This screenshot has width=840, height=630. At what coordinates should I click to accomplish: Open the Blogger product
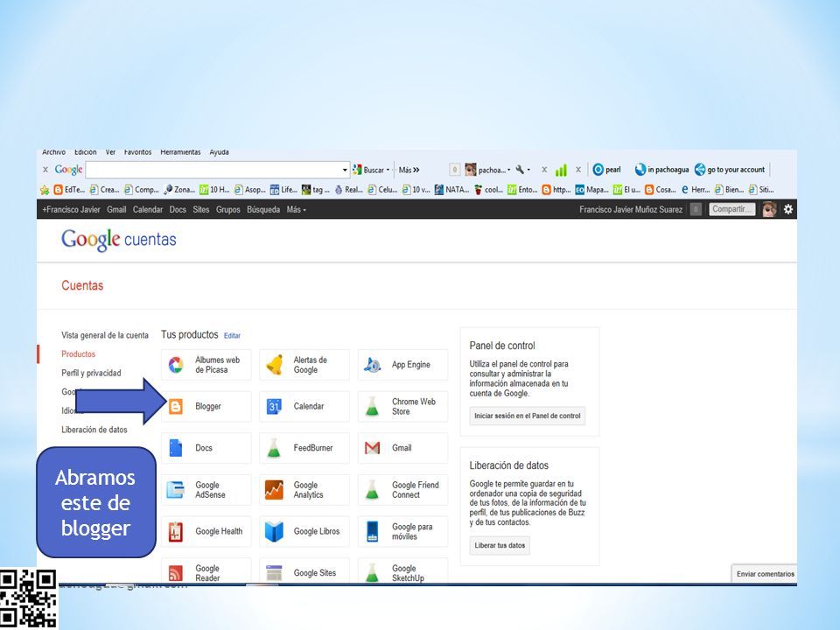(x=206, y=407)
